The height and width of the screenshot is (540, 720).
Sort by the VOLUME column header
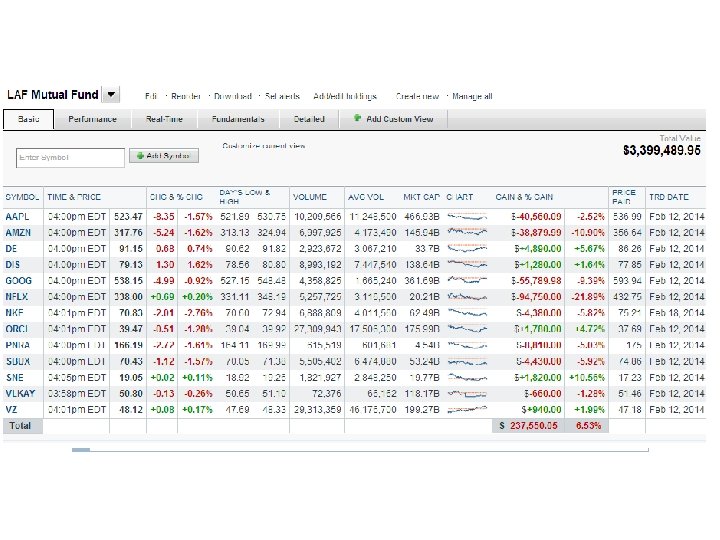pyautogui.click(x=310, y=197)
